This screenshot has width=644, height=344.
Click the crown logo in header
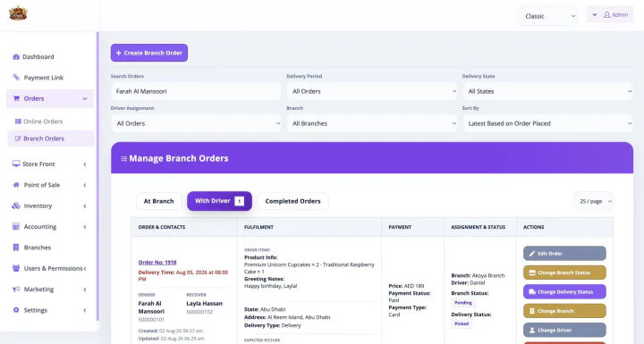[18, 13]
